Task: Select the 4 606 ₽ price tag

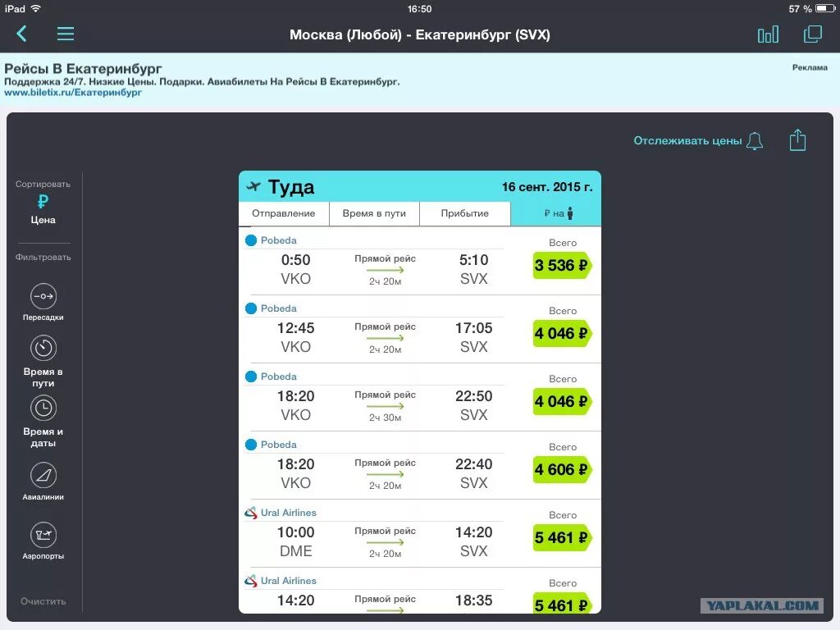Action: [562, 469]
